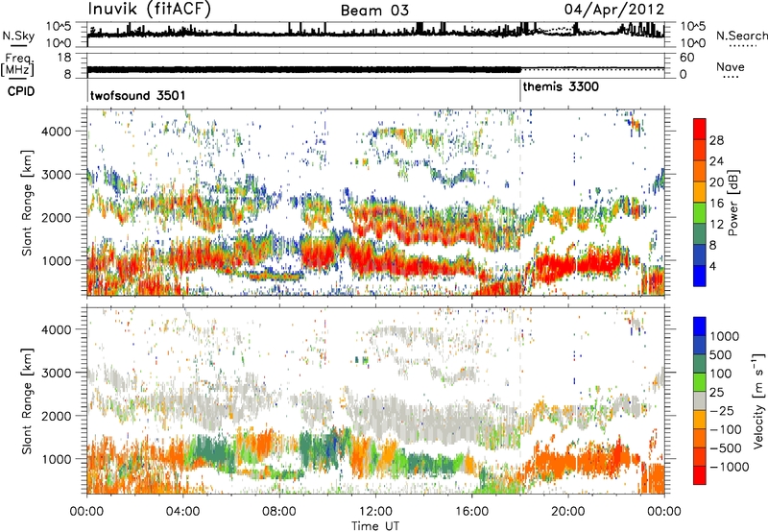This screenshot has width=768, height=532.
Task: Click the '28' Power colorbar tick
Action: pyautogui.click(x=716, y=140)
